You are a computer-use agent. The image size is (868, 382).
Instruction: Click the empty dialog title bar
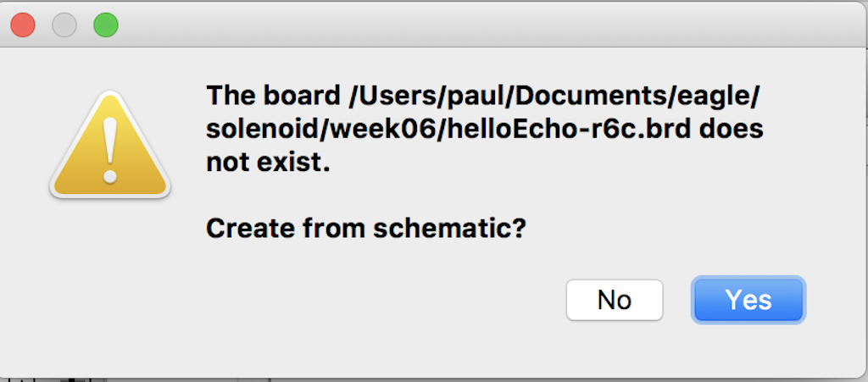tap(475, 25)
